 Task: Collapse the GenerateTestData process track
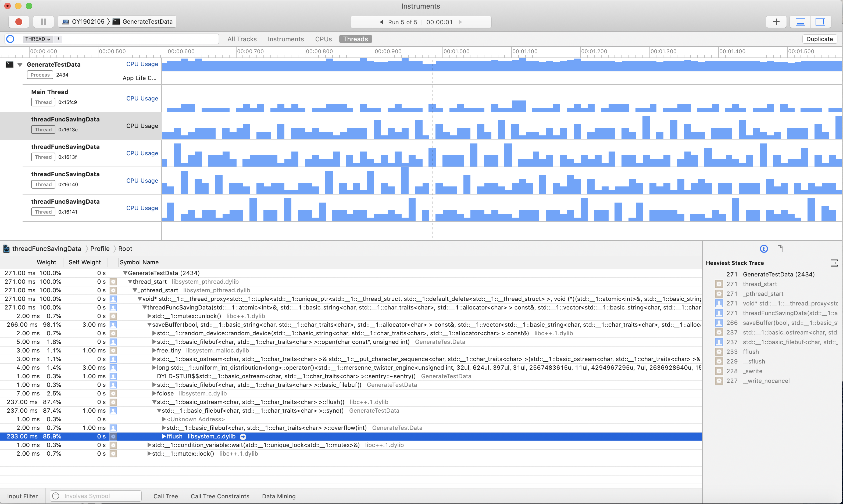coord(20,65)
